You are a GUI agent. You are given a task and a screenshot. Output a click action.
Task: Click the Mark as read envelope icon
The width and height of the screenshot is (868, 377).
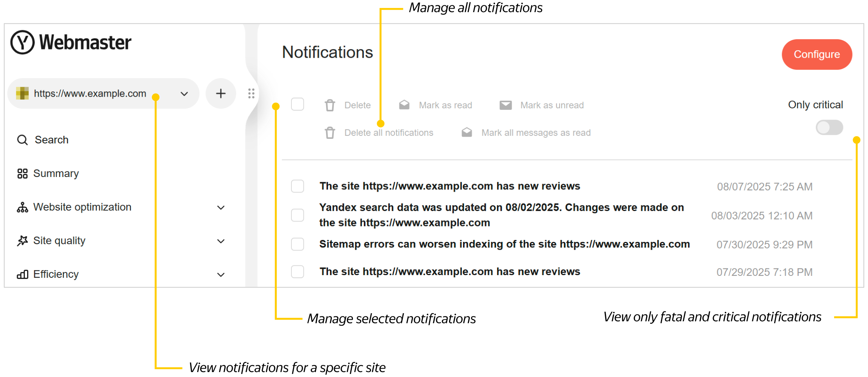[x=404, y=105]
